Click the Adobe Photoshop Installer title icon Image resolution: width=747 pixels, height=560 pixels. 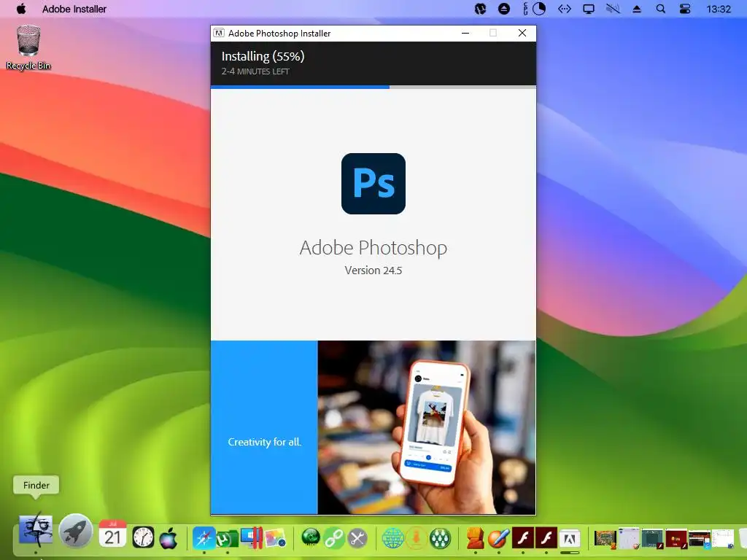click(219, 33)
